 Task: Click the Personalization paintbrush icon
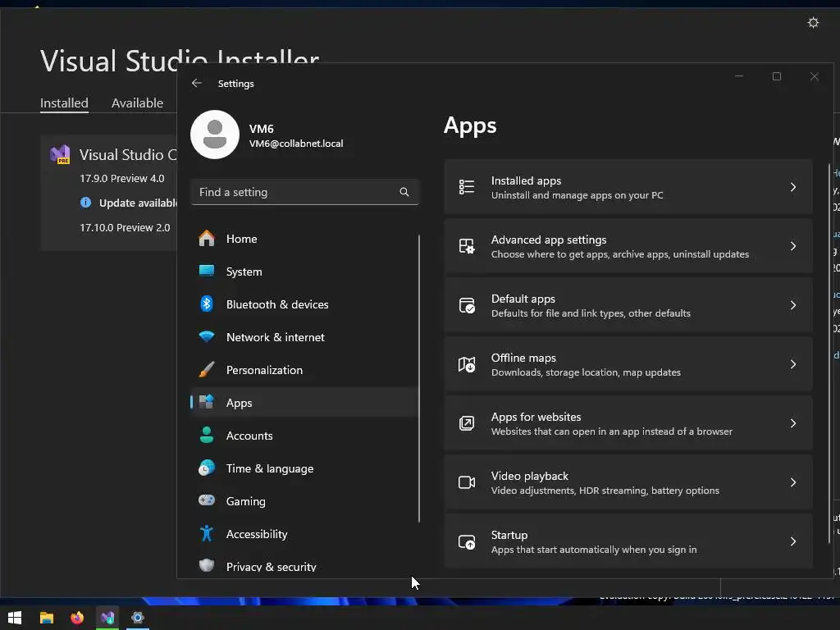point(206,370)
